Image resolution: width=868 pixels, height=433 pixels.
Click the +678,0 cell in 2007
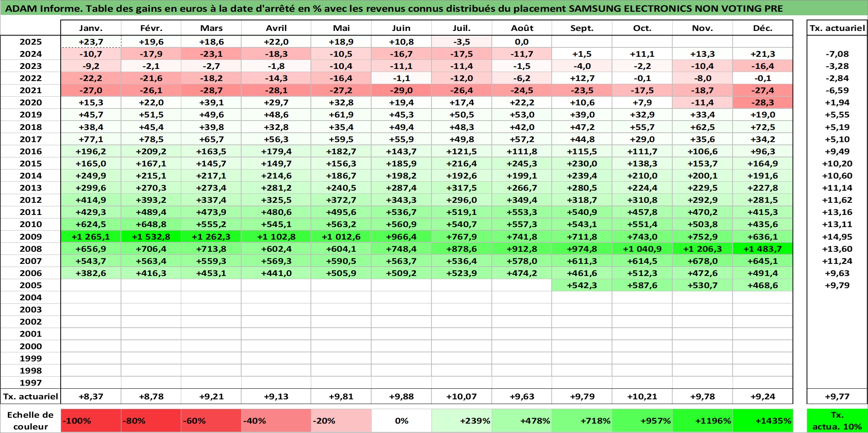(702, 261)
